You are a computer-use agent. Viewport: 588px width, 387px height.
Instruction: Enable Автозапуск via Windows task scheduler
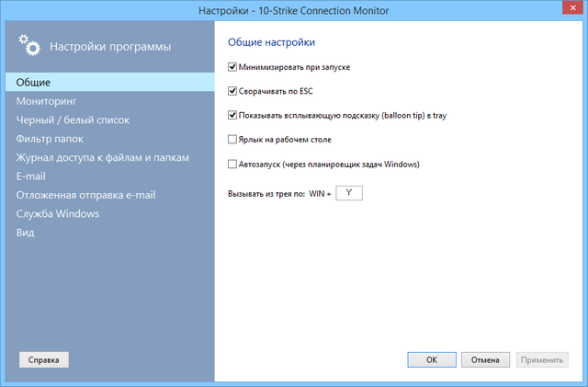(x=232, y=165)
